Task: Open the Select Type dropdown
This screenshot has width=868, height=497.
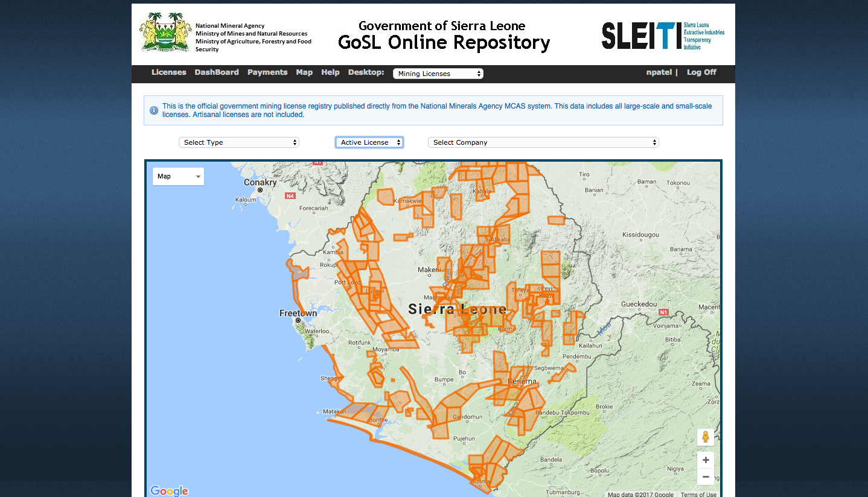Action: (239, 142)
